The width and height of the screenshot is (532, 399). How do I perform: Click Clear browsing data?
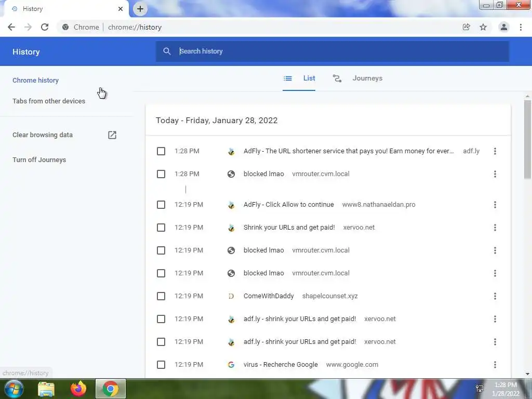coord(43,135)
